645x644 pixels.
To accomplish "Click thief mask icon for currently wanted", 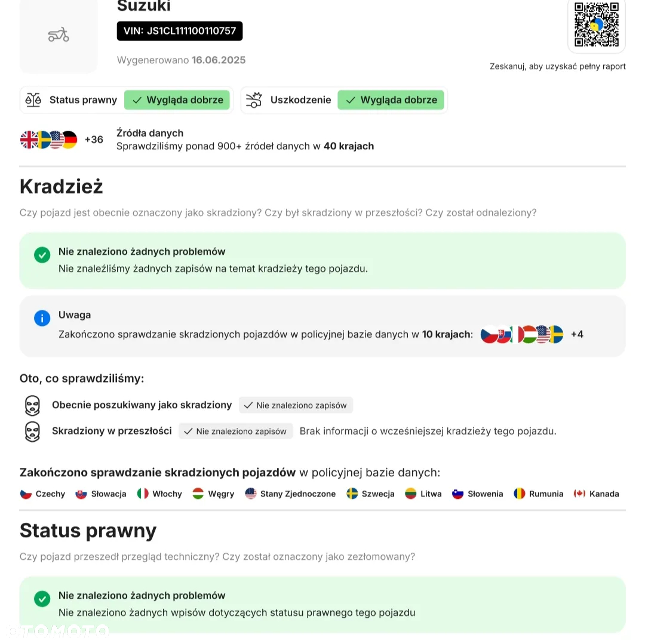I will coord(32,405).
